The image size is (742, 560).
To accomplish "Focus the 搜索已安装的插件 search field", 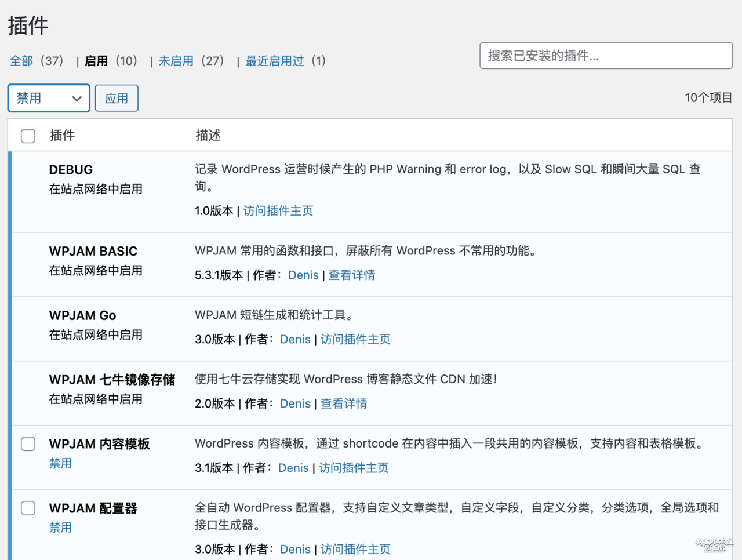I will (606, 56).
